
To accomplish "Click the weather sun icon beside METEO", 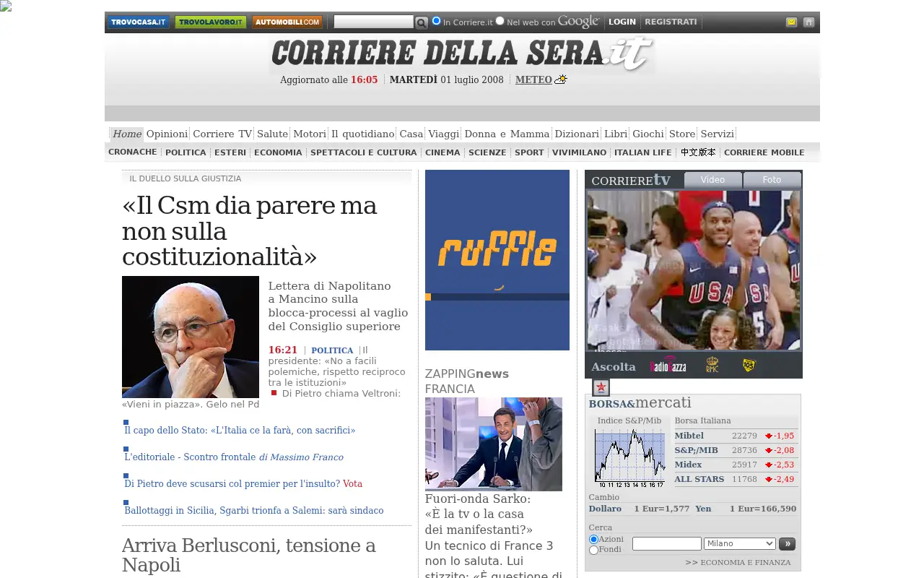I will 561,79.
